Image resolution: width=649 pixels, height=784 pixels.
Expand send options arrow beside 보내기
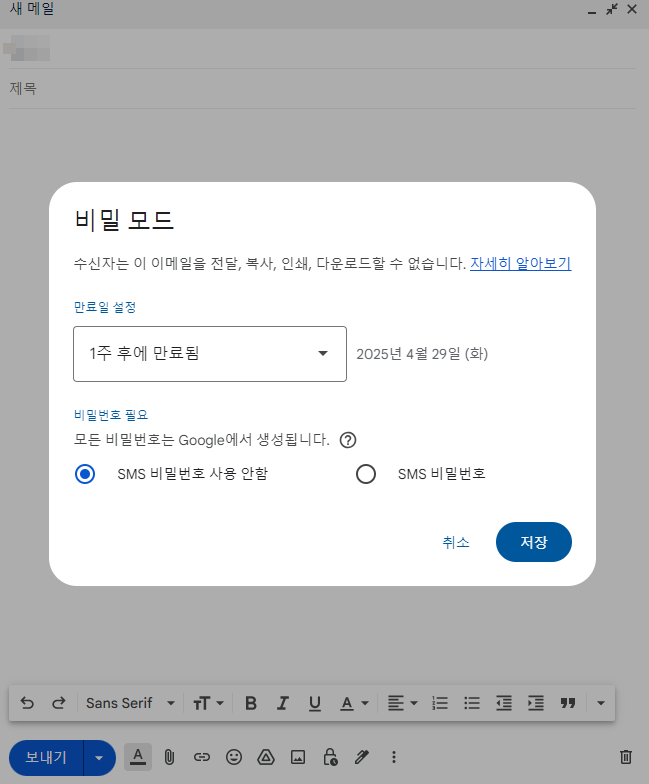click(99, 757)
